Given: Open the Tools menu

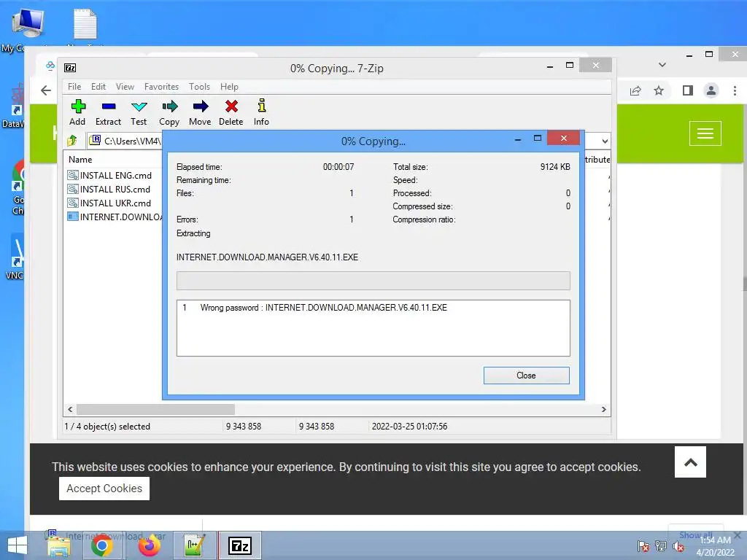Looking at the screenshot, I should (199, 87).
